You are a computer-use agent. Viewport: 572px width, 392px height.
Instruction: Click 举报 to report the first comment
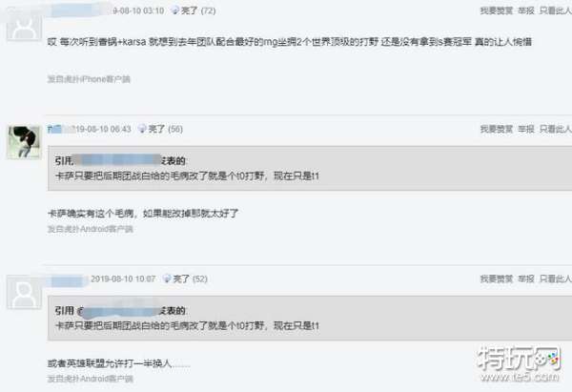tap(526, 10)
